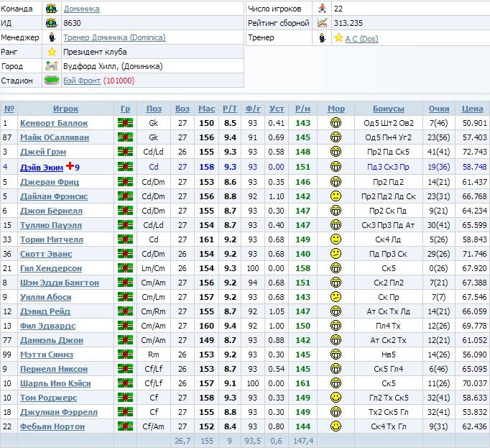Sort table by Цена column header

click(473, 109)
